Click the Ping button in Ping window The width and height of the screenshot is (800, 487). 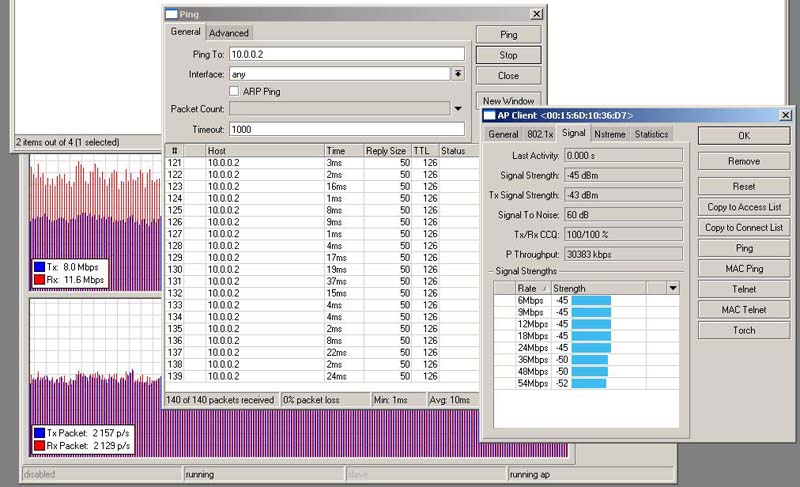[x=509, y=35]
